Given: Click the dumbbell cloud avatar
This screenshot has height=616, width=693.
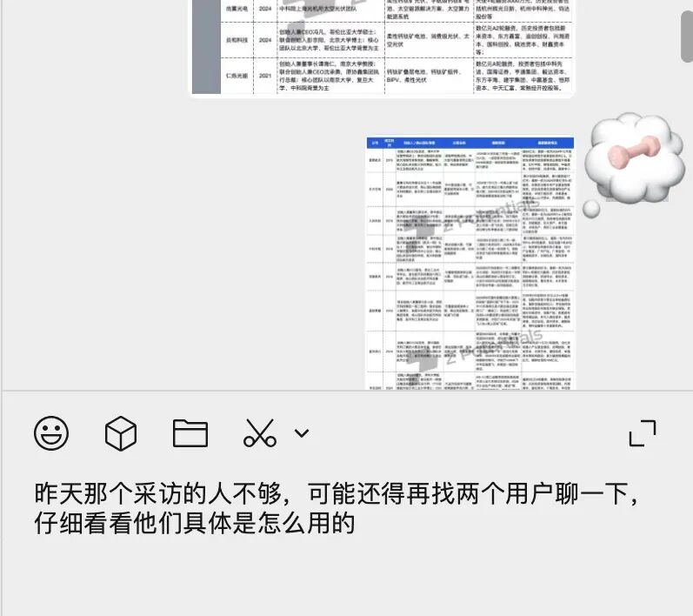Looking at the screenshot, I should pos(634,165).
